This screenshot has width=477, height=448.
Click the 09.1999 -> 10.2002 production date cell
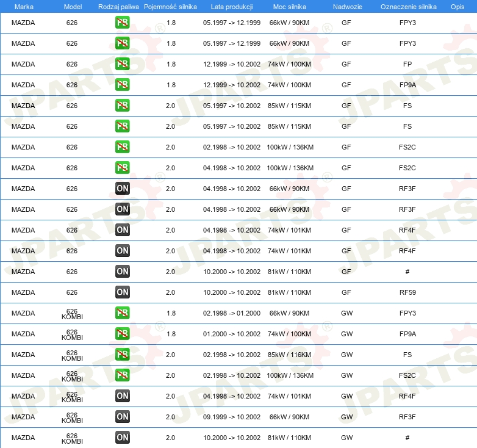232,417
